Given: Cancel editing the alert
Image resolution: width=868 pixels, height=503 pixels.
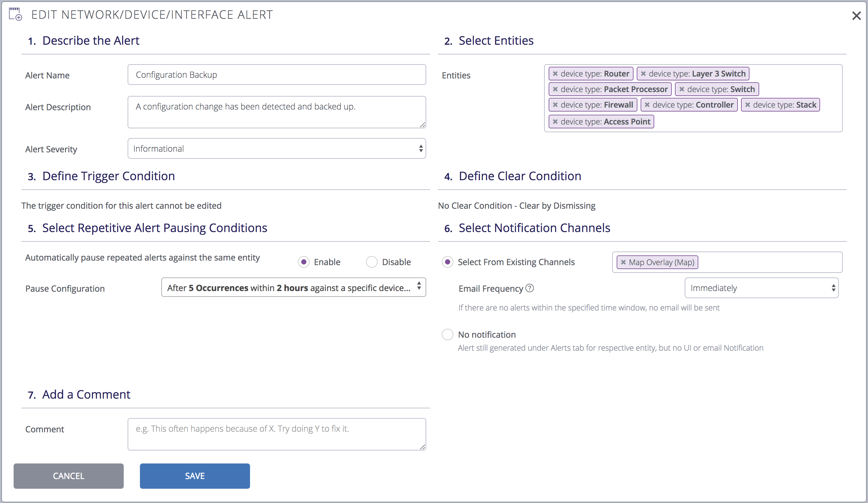Looking at the screenshot, I should tap(68, 476).
